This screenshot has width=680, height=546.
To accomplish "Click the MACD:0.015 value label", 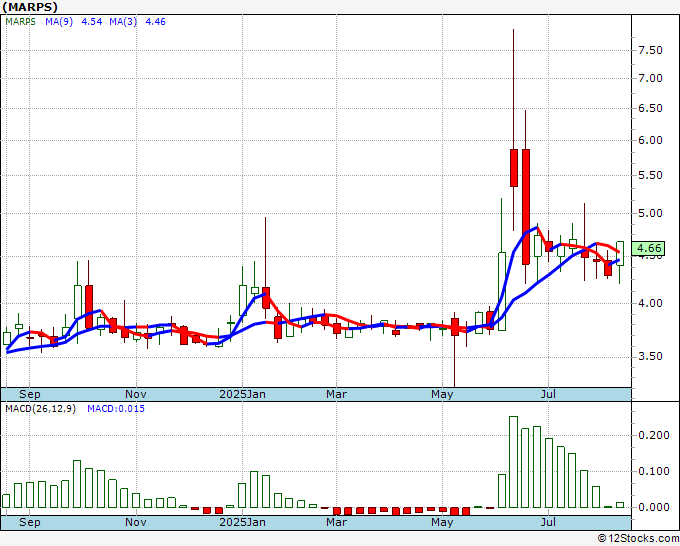I will tap(116, 409).
